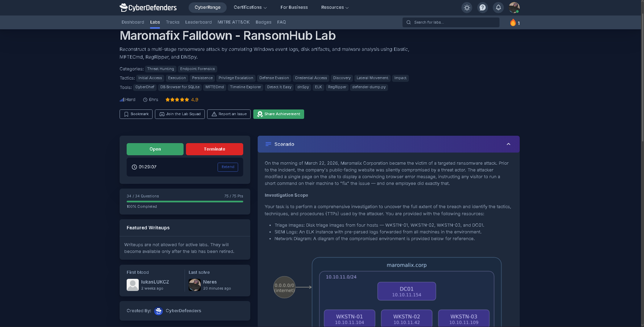Screen dimensions: 644x327
Task: Select the Impact tactic tag
Action: click(400, 78)
